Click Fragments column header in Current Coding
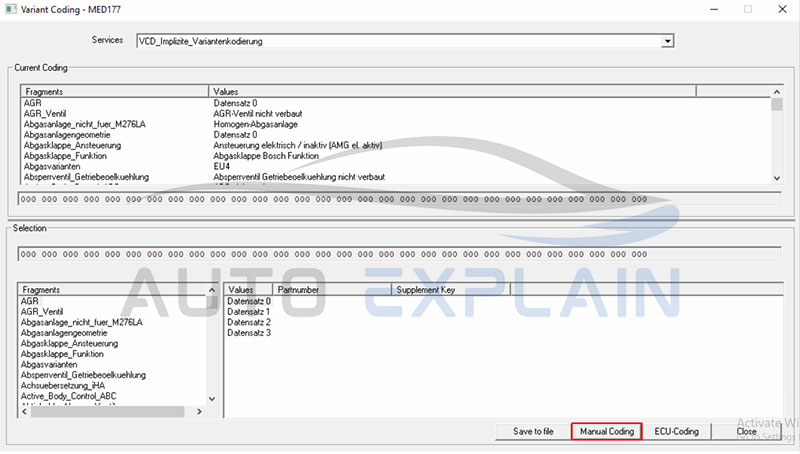Viewport: 800px width, 454px height. (115, 91)
